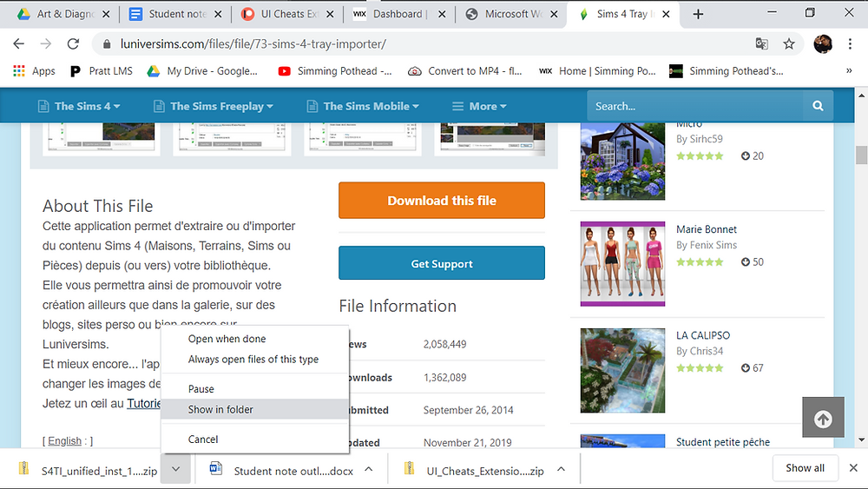Open LA CALIPSO thumbnail image
This screenshot has width=868, height=489.
622,371
